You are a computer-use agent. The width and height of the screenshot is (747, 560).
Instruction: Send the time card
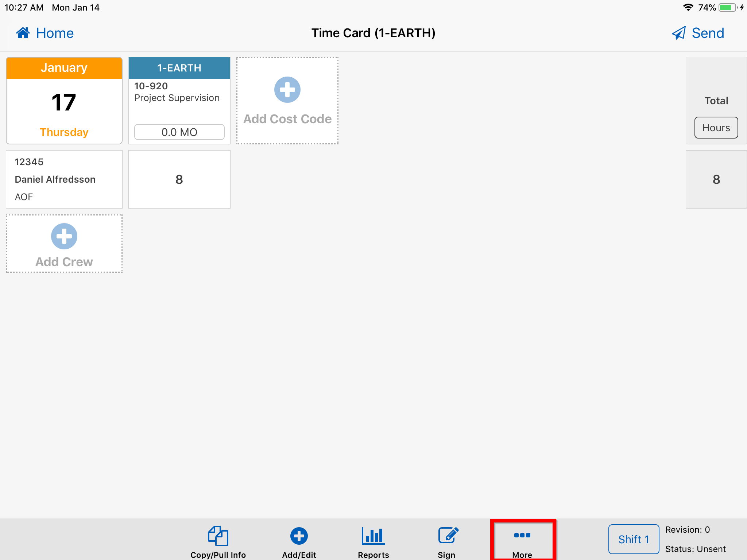click(697, 33)
